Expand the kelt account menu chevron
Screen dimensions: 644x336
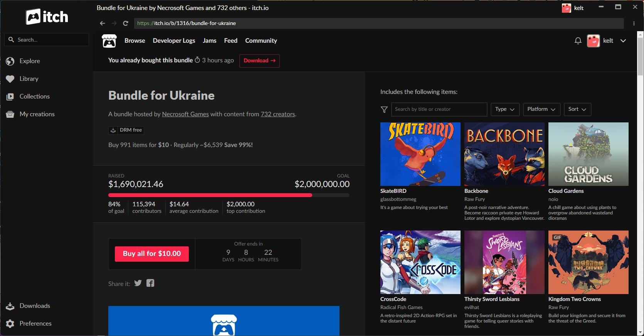(x=623, y=41)
